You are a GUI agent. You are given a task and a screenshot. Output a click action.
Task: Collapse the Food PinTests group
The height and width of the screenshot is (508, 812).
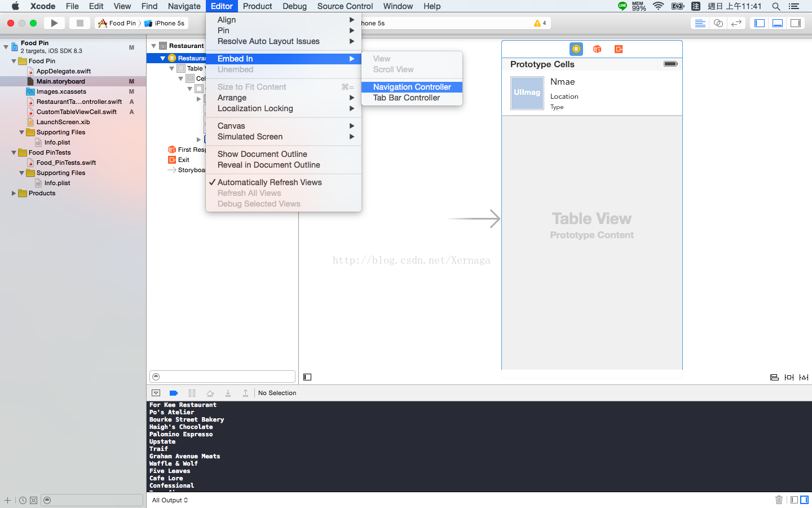tap(14, 152)
